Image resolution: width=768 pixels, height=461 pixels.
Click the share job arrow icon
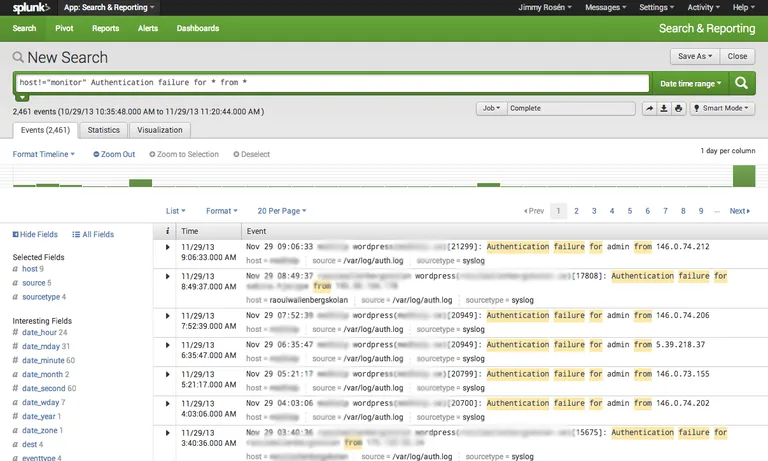coord(649,108)
